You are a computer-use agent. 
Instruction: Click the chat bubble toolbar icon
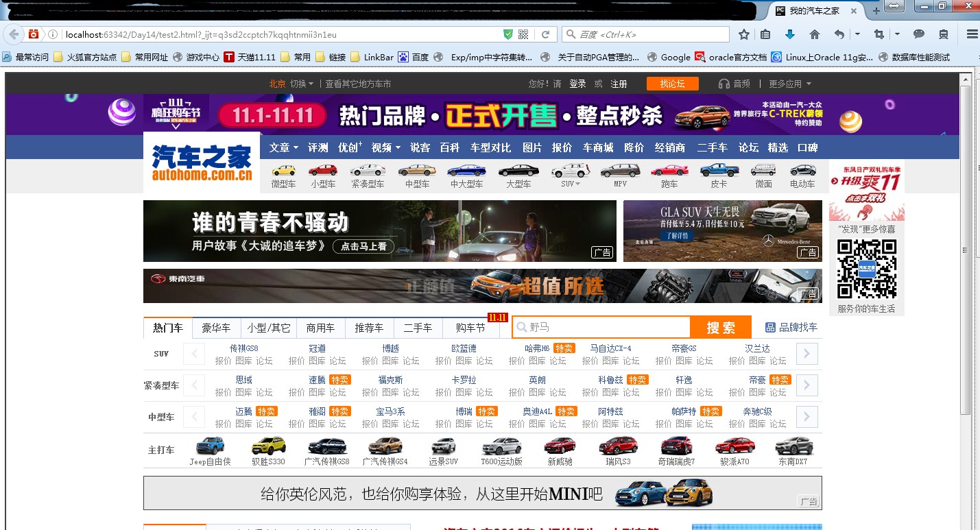click(x=919, y=34)
